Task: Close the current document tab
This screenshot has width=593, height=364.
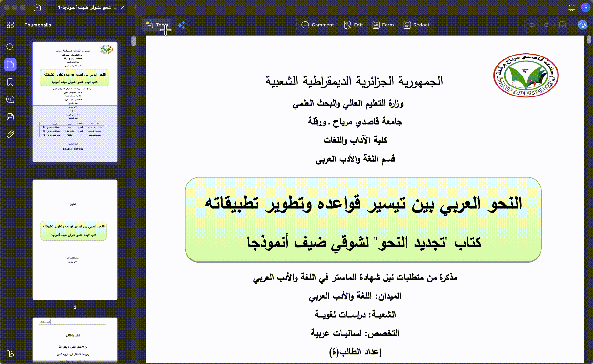Action: click(123, 7)
